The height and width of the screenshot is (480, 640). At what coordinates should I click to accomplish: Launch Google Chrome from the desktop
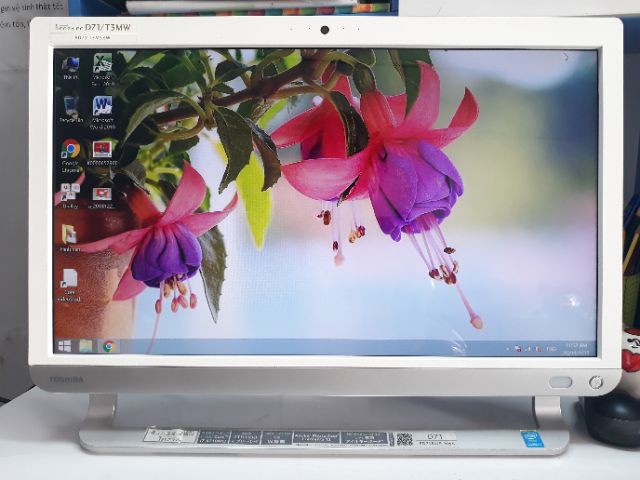point(71,149)
